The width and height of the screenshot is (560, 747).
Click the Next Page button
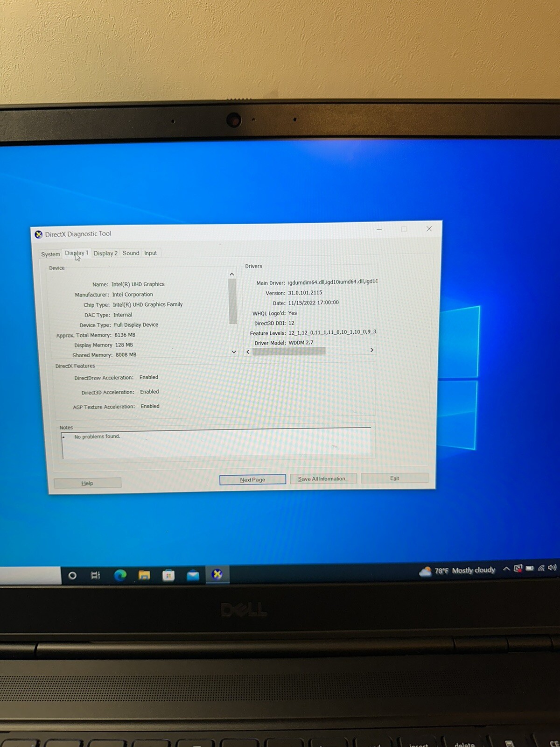252,479
